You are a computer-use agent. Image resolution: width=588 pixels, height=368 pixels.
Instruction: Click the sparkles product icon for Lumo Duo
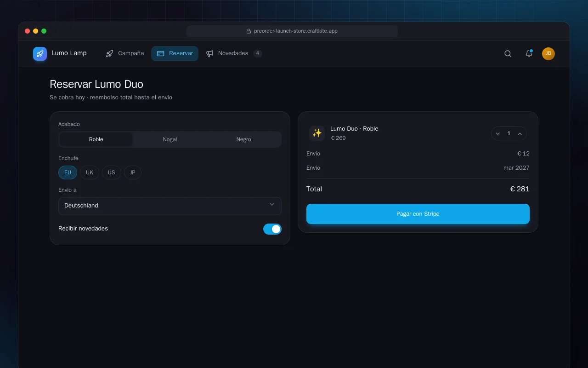click(317, 133)
